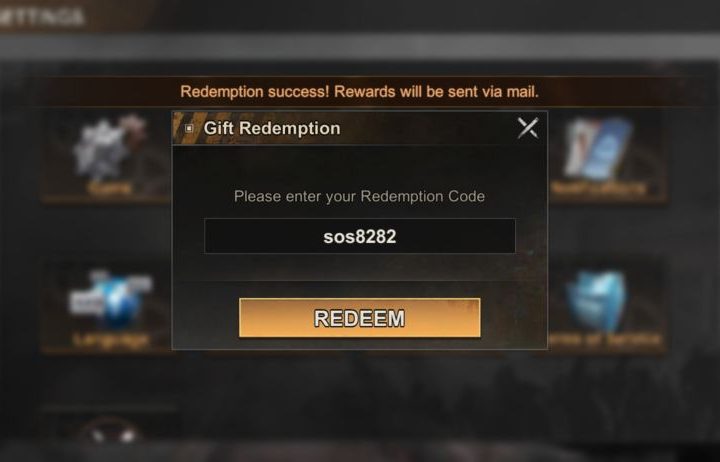The image size is (720, 462).
Task: Select the Language globe icon
Action: pyautogui.click(x=110, y=299)
